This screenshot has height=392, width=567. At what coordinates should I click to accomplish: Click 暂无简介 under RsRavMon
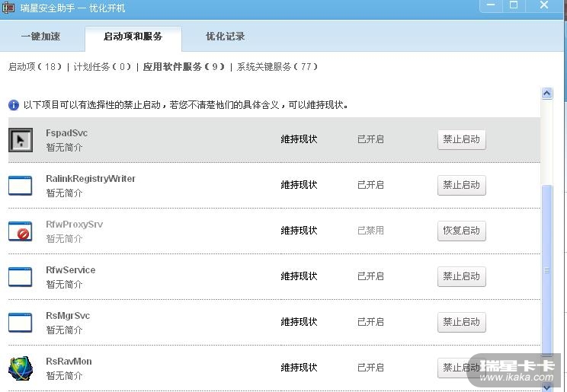coord(64,376)
